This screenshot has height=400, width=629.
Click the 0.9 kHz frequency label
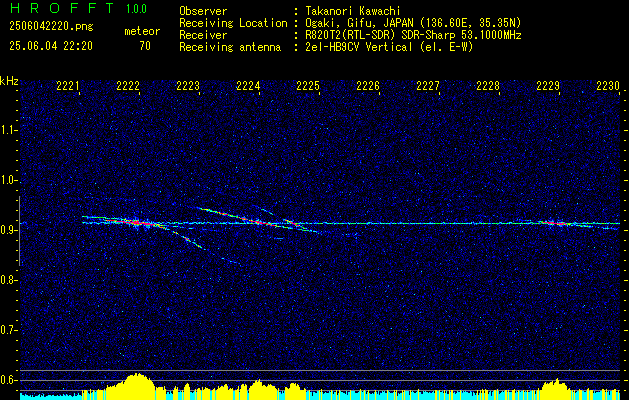pyautogui.click(x=8, y=230)
